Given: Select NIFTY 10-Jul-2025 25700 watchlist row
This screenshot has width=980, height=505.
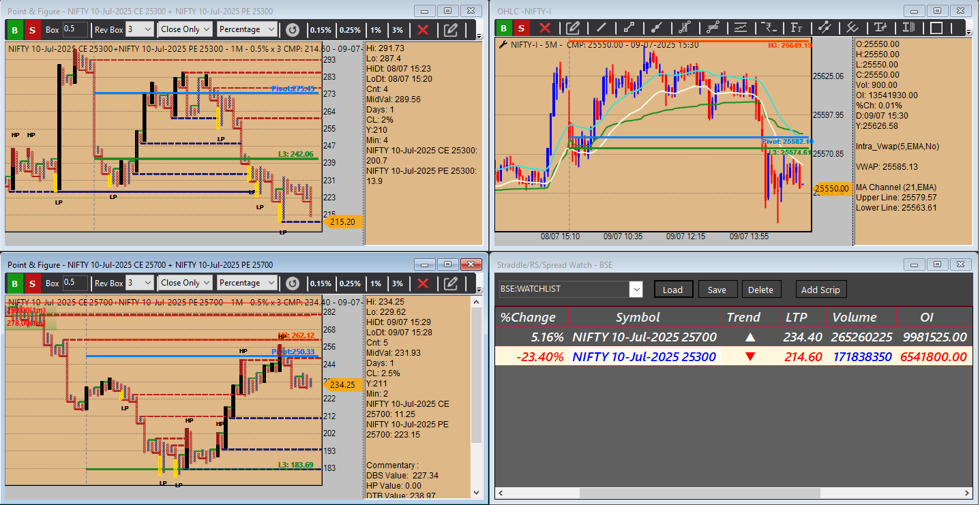Looking at the screenshot, I should pos(733,337).
